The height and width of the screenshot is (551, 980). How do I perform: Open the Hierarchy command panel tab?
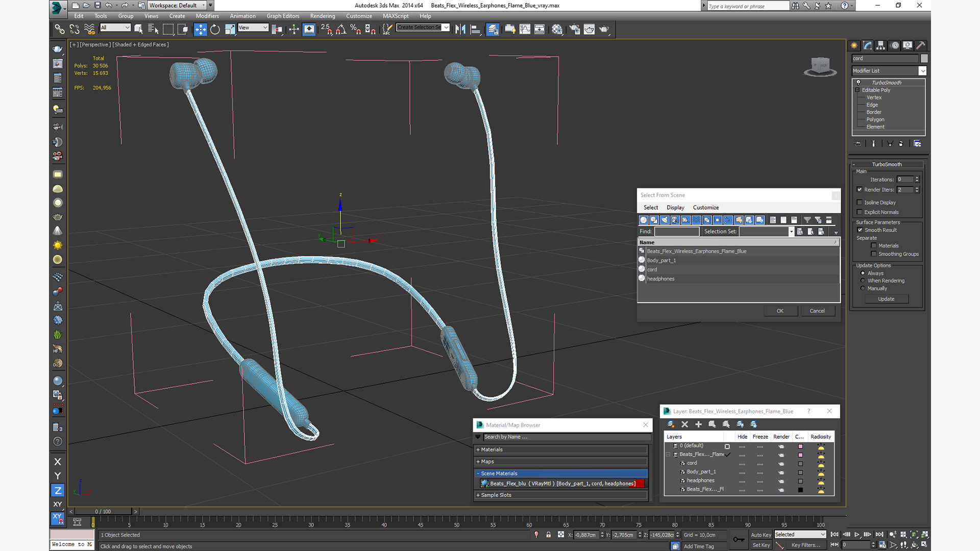point(880,45)
